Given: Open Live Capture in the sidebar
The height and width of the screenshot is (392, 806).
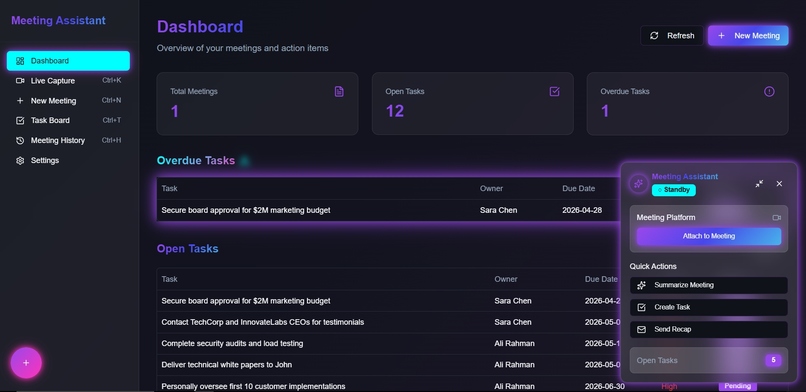Looking at the screenshot, I should (x=68, y=81).
